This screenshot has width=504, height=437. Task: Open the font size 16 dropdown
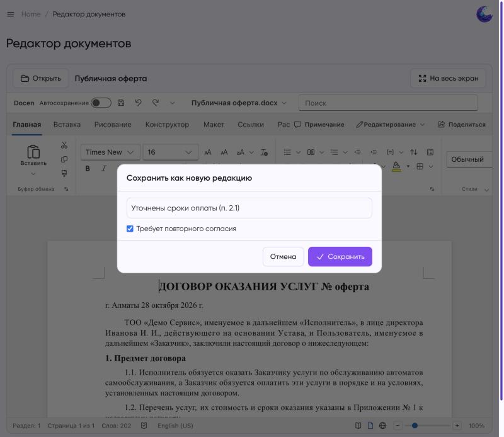tap(170, 152)
